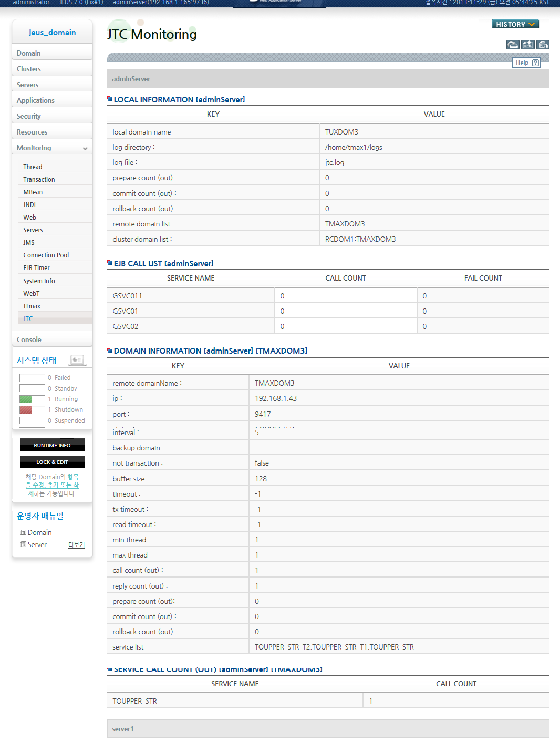Screen dimensions: 560x742
Task: Click the system status monitor icon
Action: click(x=77, y=360)
